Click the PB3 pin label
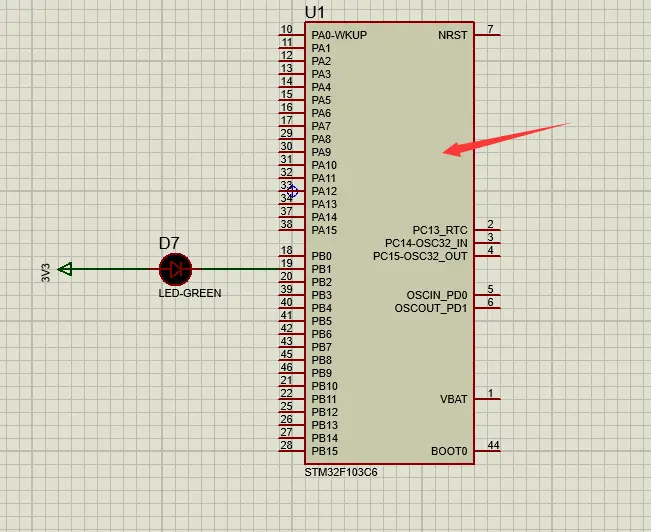 coord(321,295)
